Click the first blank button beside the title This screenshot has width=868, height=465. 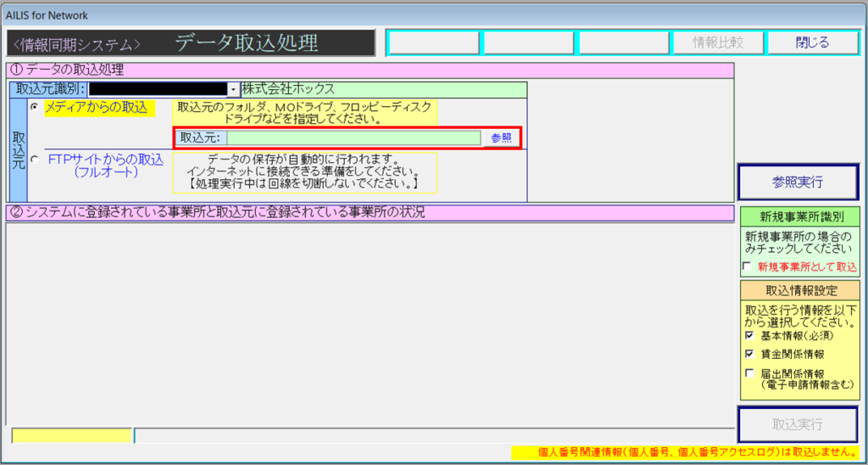432,42
